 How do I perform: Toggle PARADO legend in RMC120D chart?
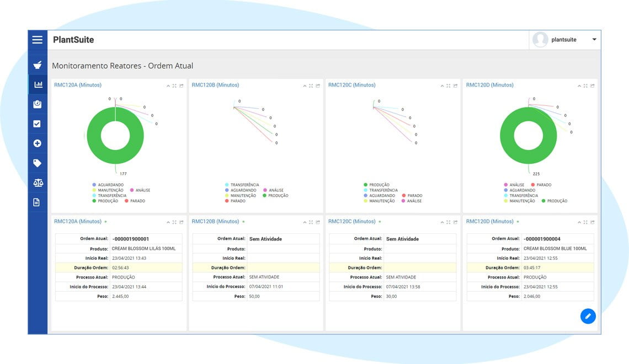click(541, 185)
